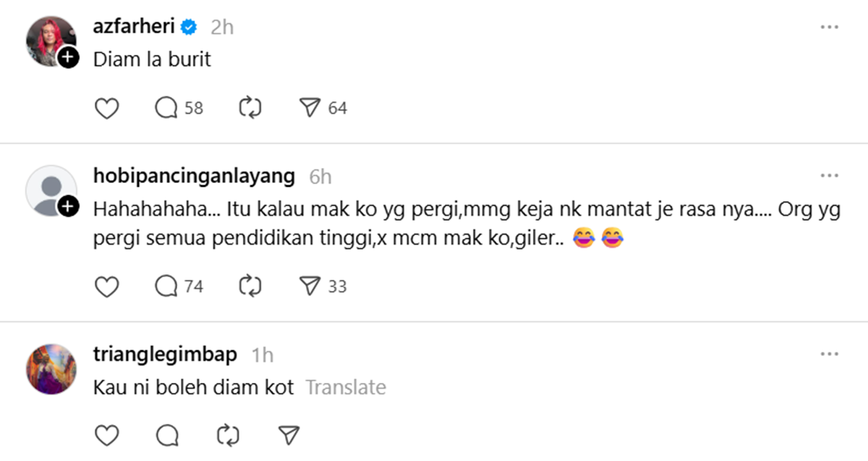Open more options for hobipancinganlayang's comment
Screen dimensions: 868x461
(829, 176)
